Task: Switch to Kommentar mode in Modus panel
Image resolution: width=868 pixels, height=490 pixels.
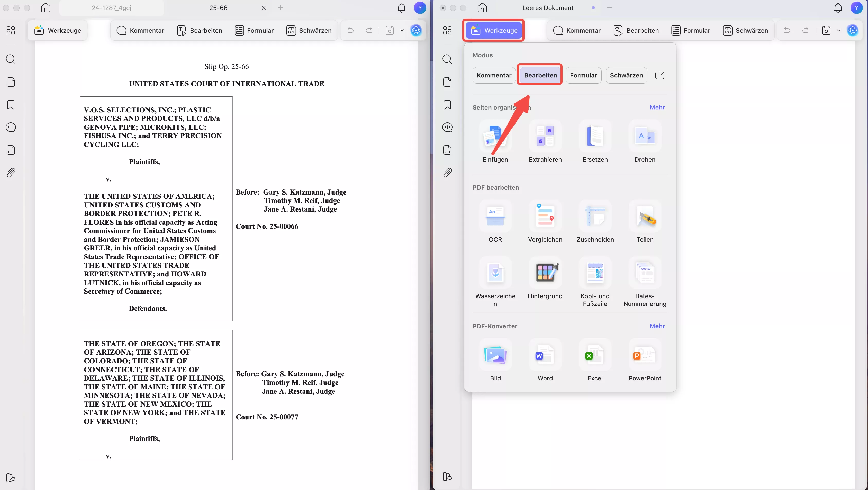Action: 494,75
